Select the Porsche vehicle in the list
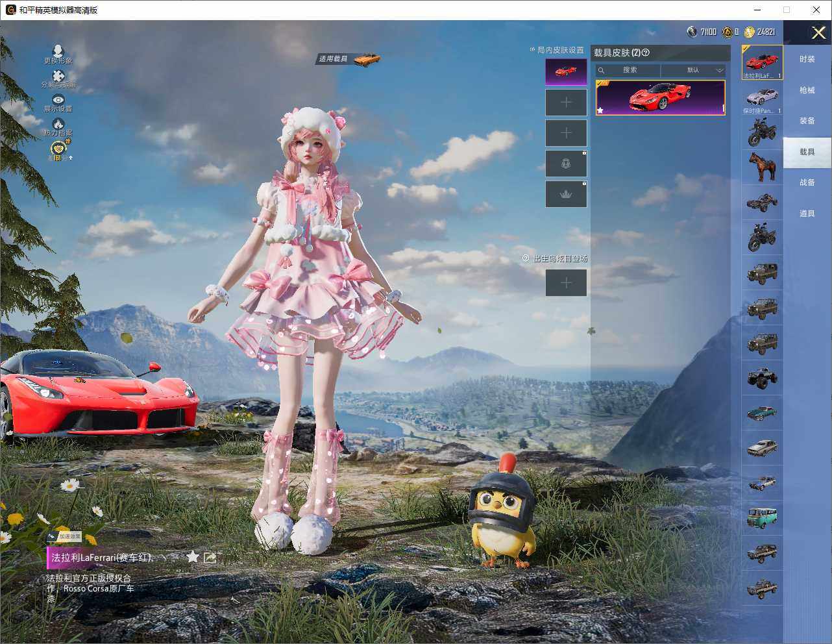 tap(762, 98)
